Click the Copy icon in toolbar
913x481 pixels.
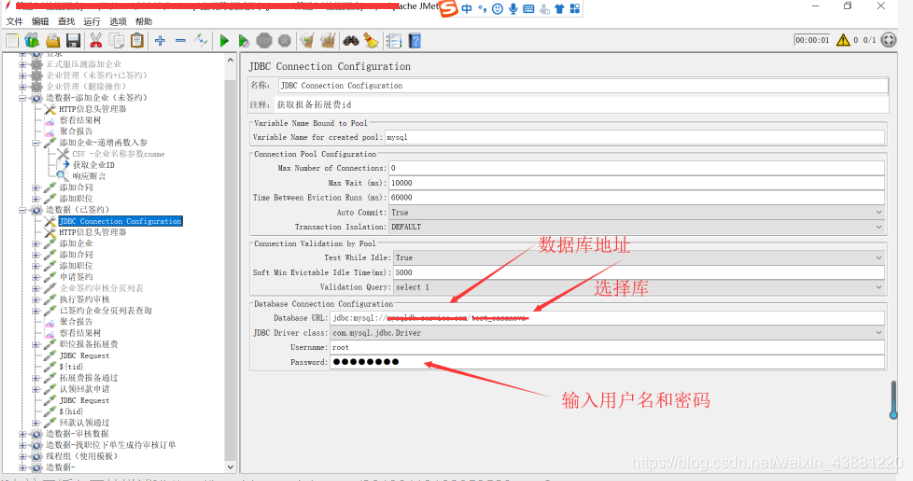click(116, 40)
